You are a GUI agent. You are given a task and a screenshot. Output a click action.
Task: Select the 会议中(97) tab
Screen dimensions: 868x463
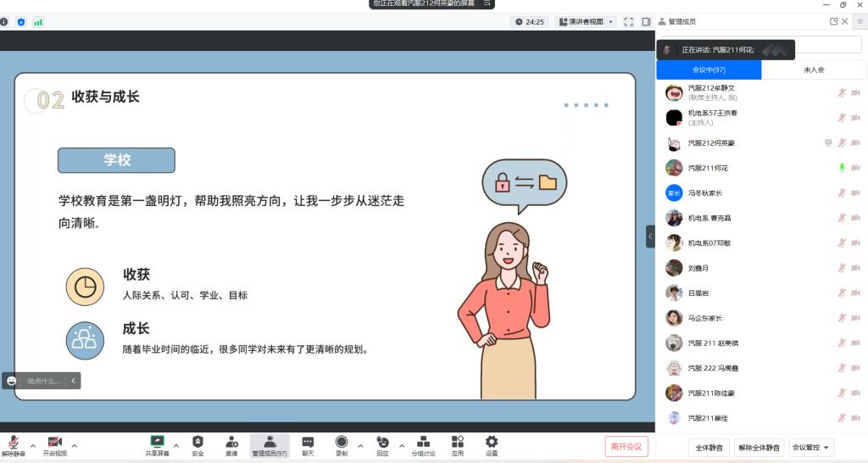click(x=709, y=70)
